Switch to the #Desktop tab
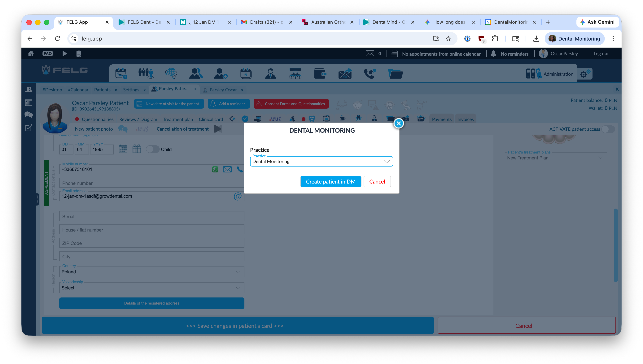This screenshot has height=364, width=643. click(52, 90)
